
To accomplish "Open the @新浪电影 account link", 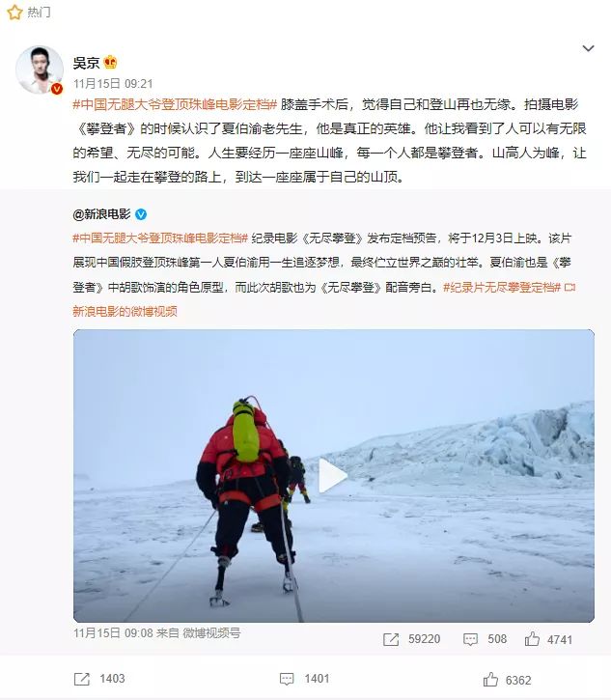I will click(101, 214).
